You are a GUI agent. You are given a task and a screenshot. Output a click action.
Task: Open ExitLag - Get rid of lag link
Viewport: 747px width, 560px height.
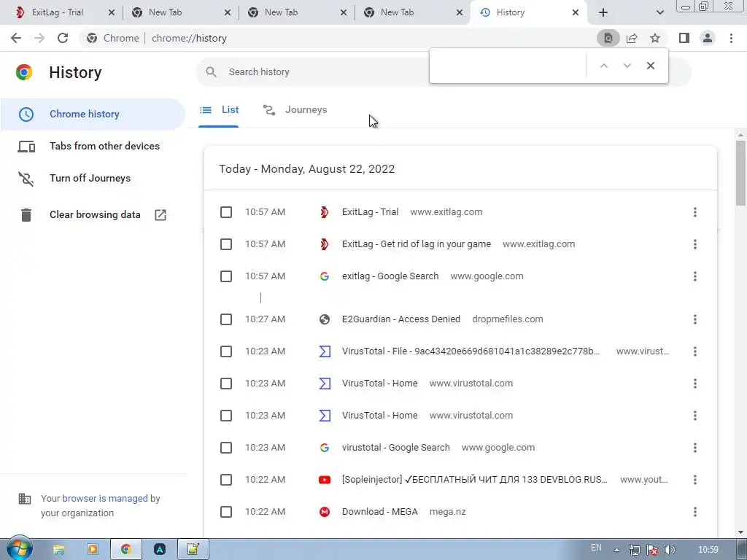417,244
